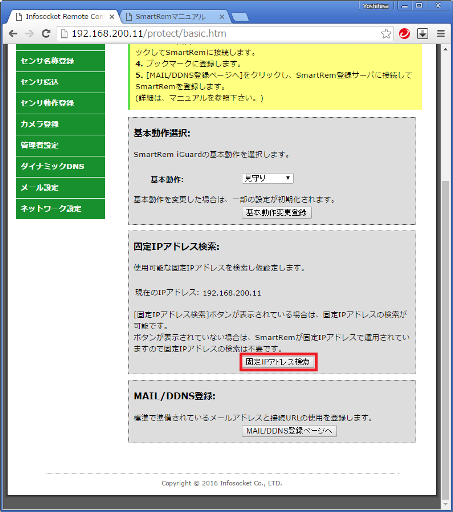Open the カメラ登録 sidebar menu

click(x=60, y=124)
